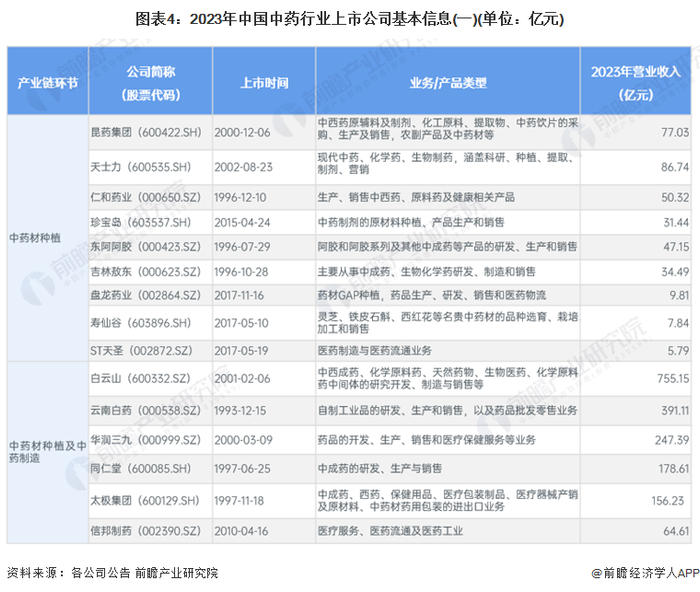Screen dimensions: 700x592
Task: Select listing date 2001-02-06
Action: coord(242,379)
